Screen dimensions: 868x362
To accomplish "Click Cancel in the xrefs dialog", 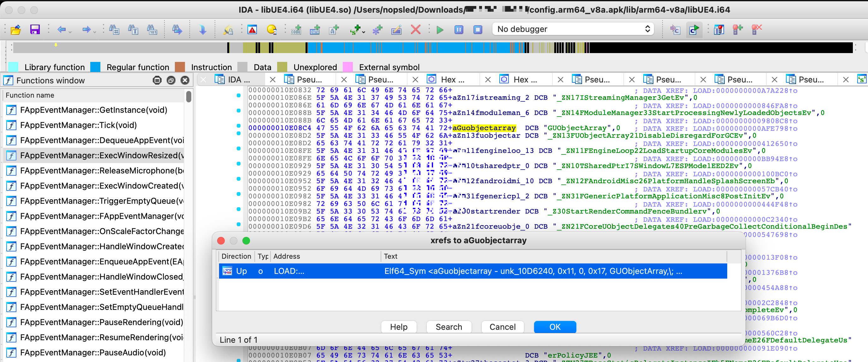I will (x=502, y=327).
